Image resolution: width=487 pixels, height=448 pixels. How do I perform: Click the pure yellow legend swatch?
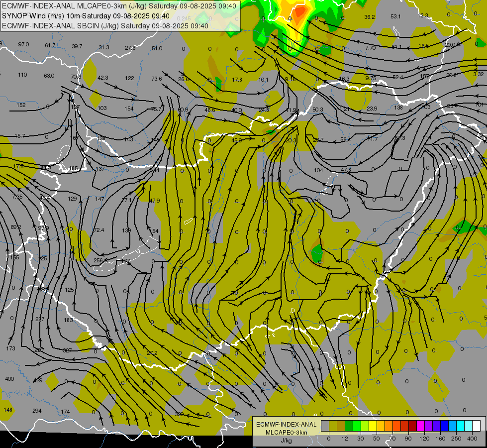(x=373, y=426)
